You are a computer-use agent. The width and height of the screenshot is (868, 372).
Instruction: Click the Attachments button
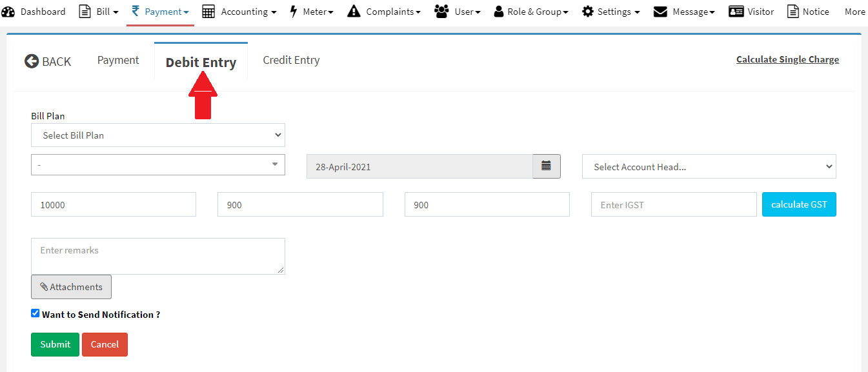click(71, 287)
